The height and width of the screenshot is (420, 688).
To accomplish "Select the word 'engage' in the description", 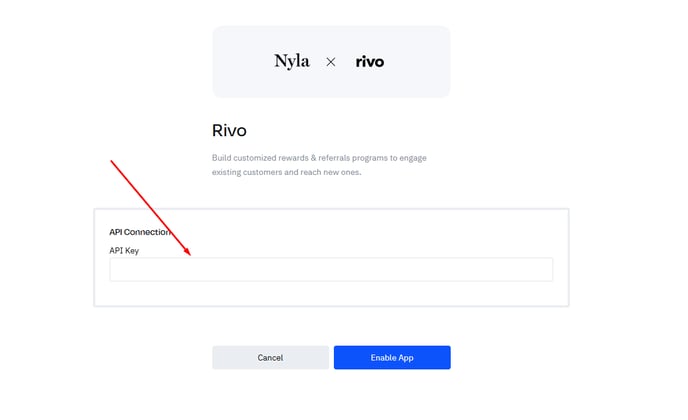I will [x=413, y=158].
